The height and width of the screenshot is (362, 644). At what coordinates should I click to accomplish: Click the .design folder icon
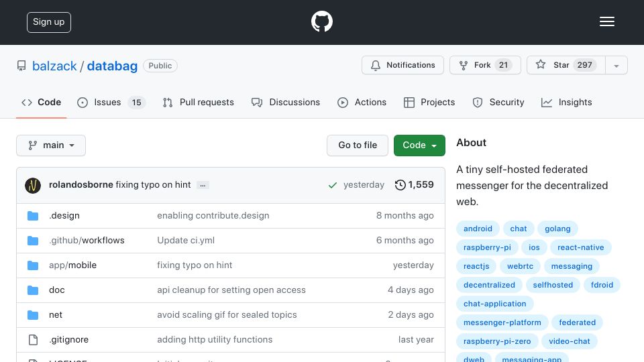click(x=33, y=216)
